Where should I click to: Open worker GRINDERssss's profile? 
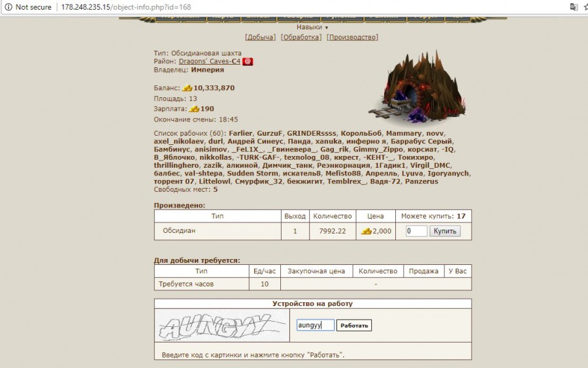point(312,133)
